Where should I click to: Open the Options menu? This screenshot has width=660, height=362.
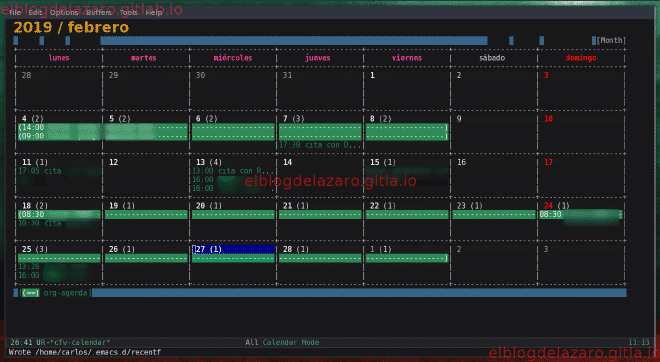[64, 13]
